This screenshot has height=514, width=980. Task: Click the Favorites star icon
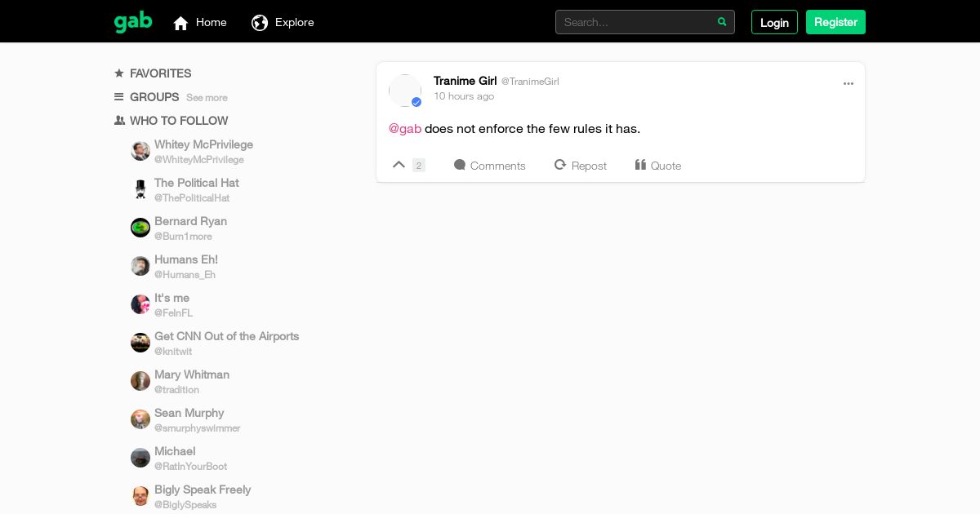(x=119, y=73)
